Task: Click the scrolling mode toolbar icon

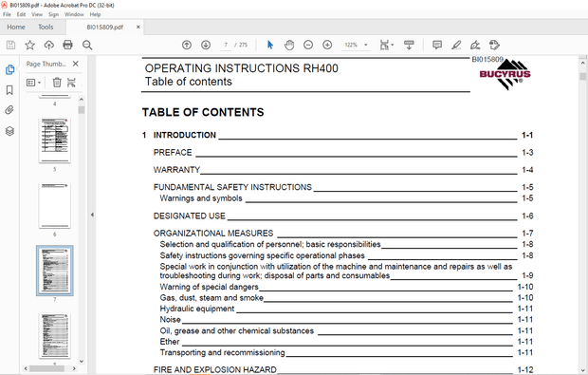Action: coord(409,45)
